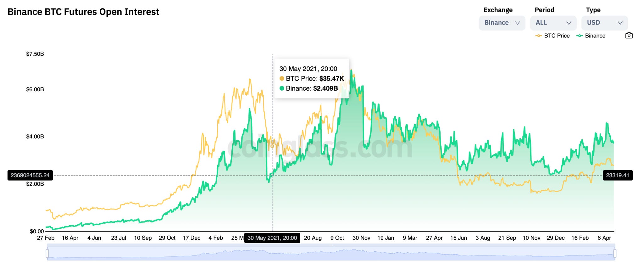Download chart image via camera icon
This screenshot has width=644, height=269.
(x=629, y=36)
